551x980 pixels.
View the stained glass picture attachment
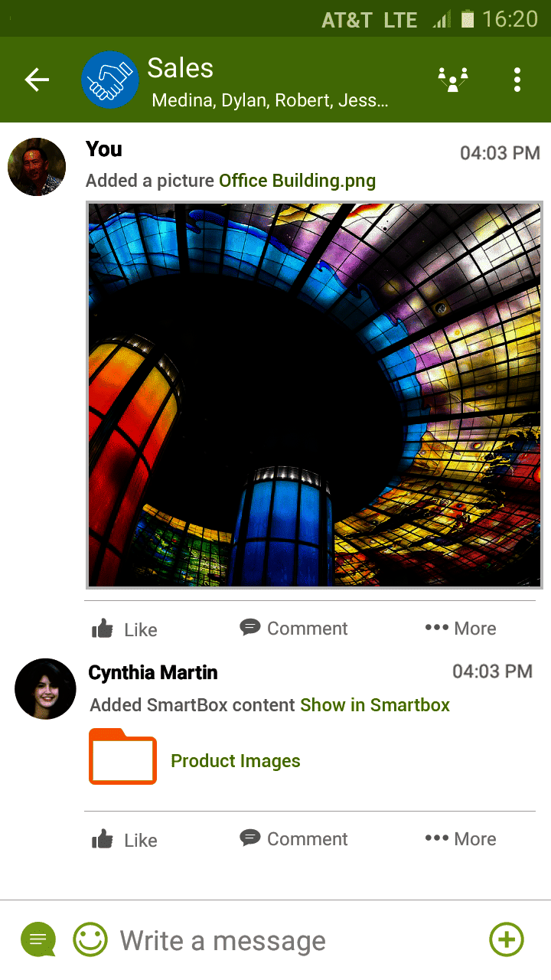click(x=314, y=395)
